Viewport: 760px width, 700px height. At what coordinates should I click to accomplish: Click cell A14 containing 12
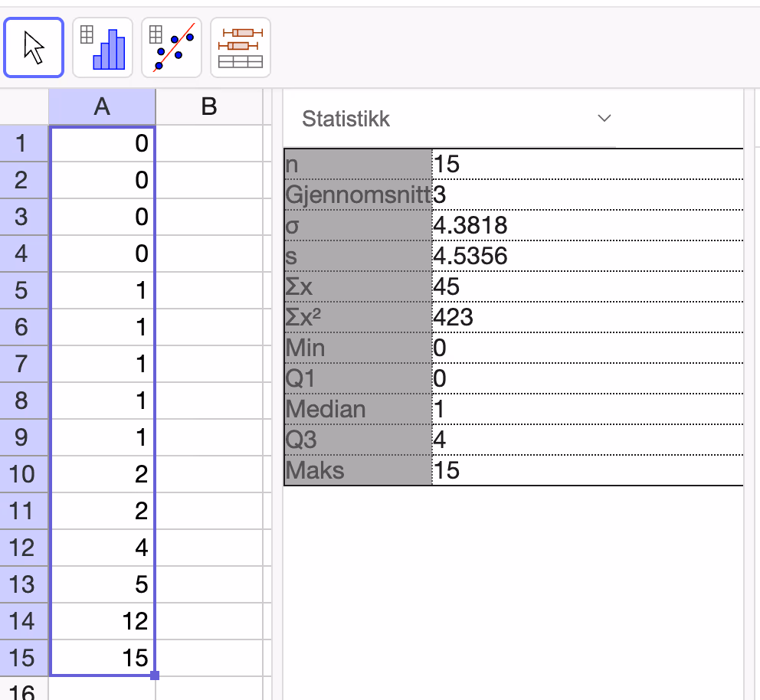102,621
